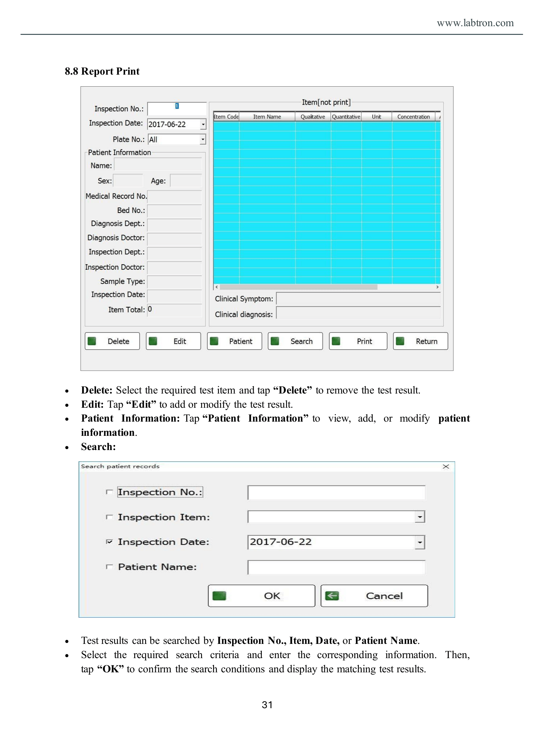Click the green icon on the OK button
Screen dimensions: 535x756
click(x=219, y=596)
